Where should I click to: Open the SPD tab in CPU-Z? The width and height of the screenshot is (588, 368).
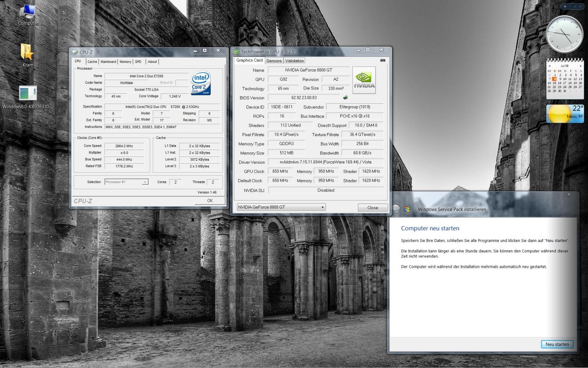[138, 62]
